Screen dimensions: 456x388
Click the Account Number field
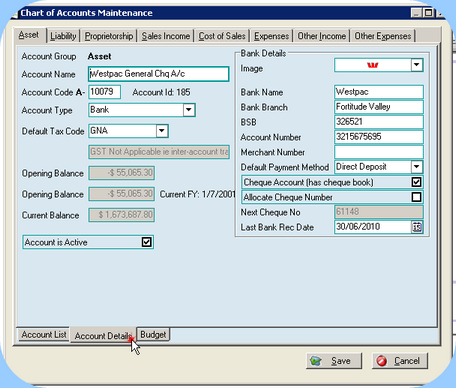pos(379,137)
